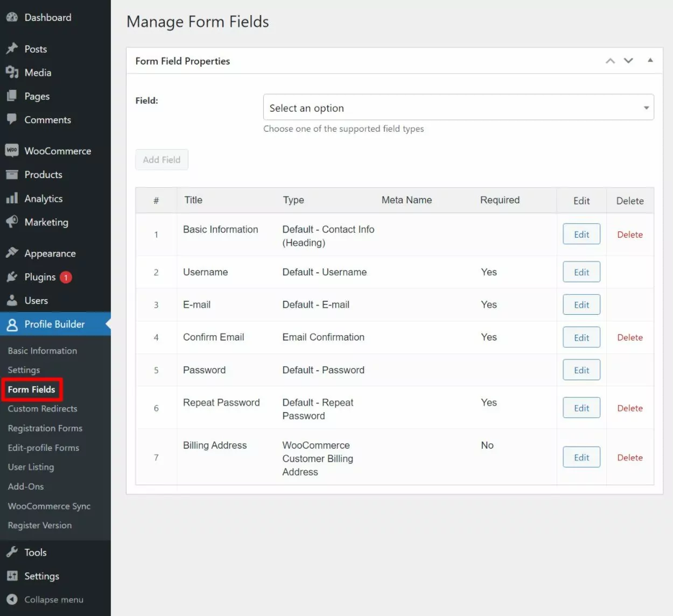Delete the Billing Address field
Image resolution: width=673 pixels, height=616 pixels.
630,457
